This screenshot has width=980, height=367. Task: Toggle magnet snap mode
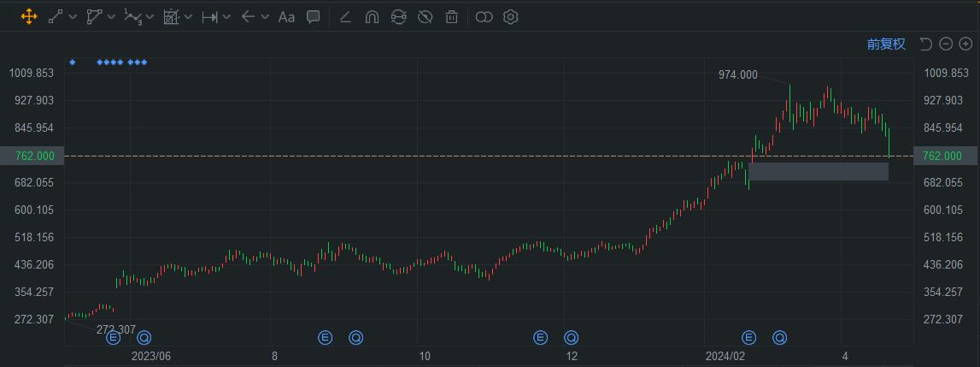coord(372,16)
